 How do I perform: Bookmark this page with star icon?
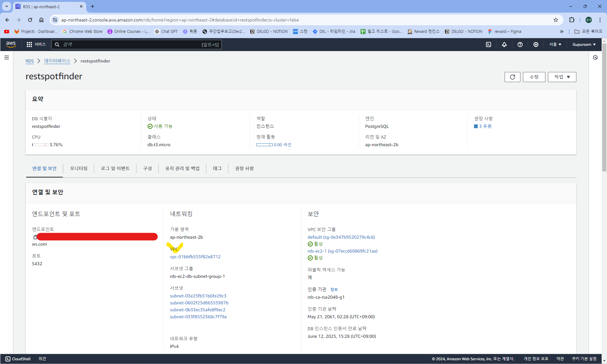coord(556,20)
